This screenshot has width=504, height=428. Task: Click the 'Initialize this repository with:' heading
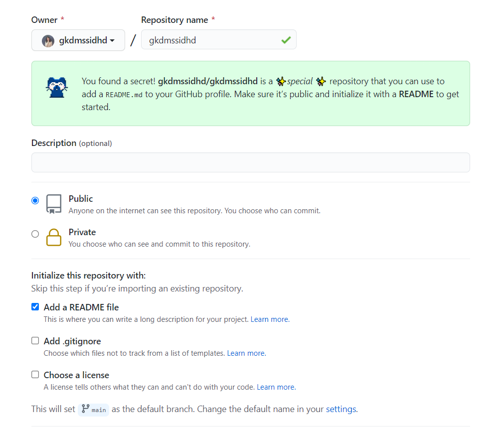pos(88,276)
